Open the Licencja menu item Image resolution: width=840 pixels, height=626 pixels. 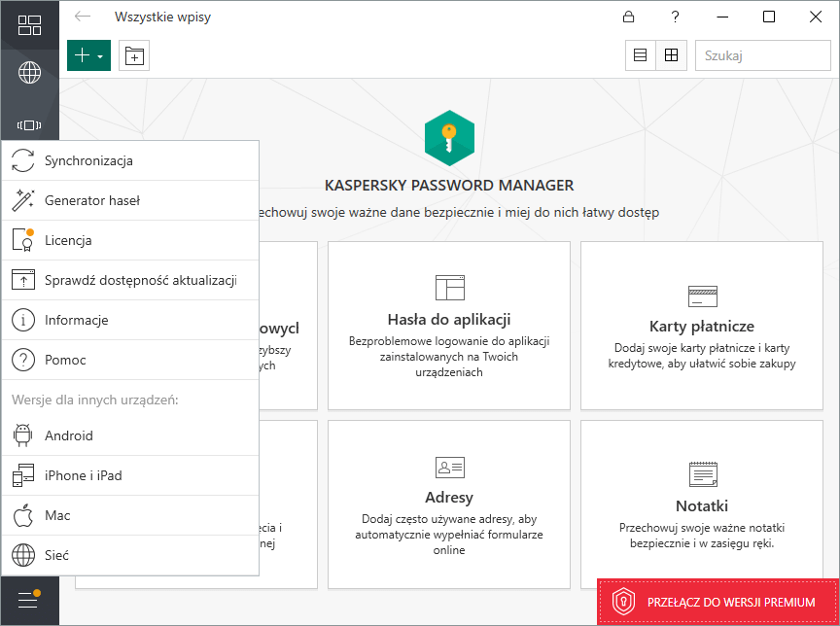click(130, 240)
